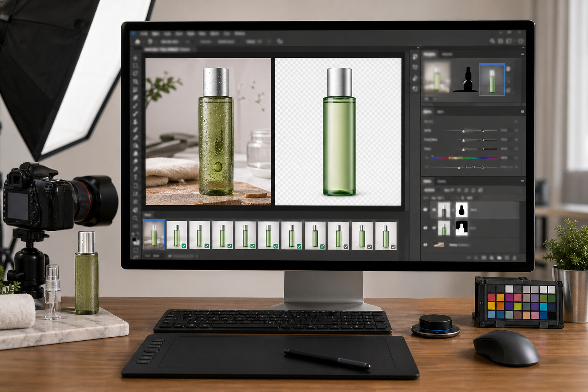The width and height of the screenshot is (588, 392).
Task: Uncheck the green checkmark on the second filmstrip thumbnail
Action: point(184,246)
